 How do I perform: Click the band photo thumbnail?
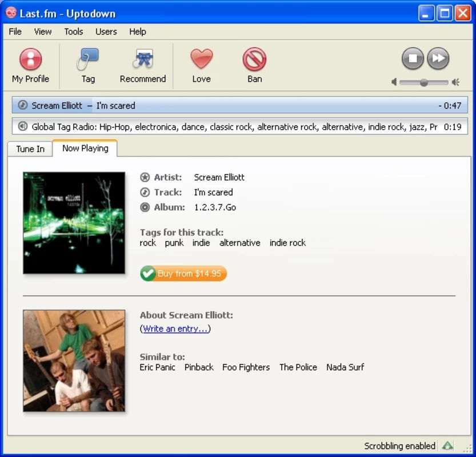74,361
